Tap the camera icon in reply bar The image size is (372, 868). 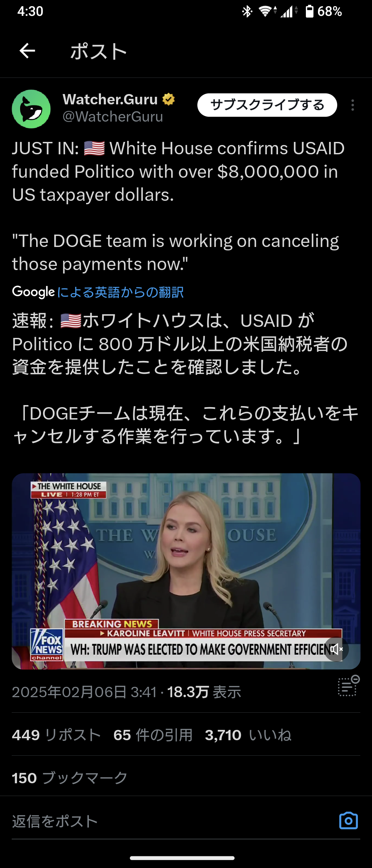click(x=349, y=821)
